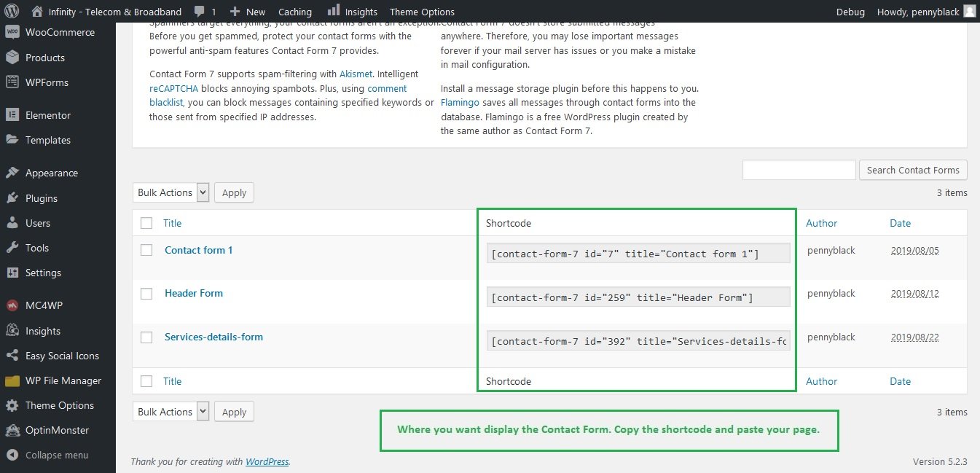
Task: Click the pennyblack user avatar
Action: pyautogui.click(x=969, y=12)
